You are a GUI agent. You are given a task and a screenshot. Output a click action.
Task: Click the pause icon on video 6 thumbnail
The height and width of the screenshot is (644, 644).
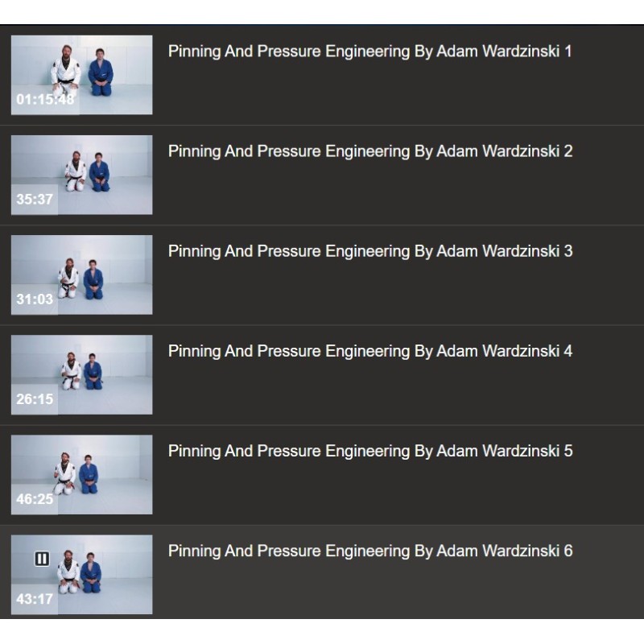(42, 559)
